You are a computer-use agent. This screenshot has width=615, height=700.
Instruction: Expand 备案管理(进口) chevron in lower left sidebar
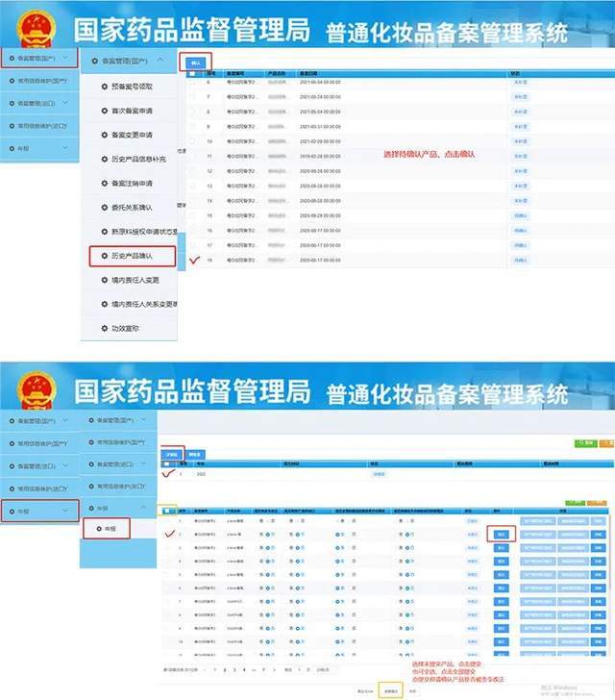coord(65,465)
